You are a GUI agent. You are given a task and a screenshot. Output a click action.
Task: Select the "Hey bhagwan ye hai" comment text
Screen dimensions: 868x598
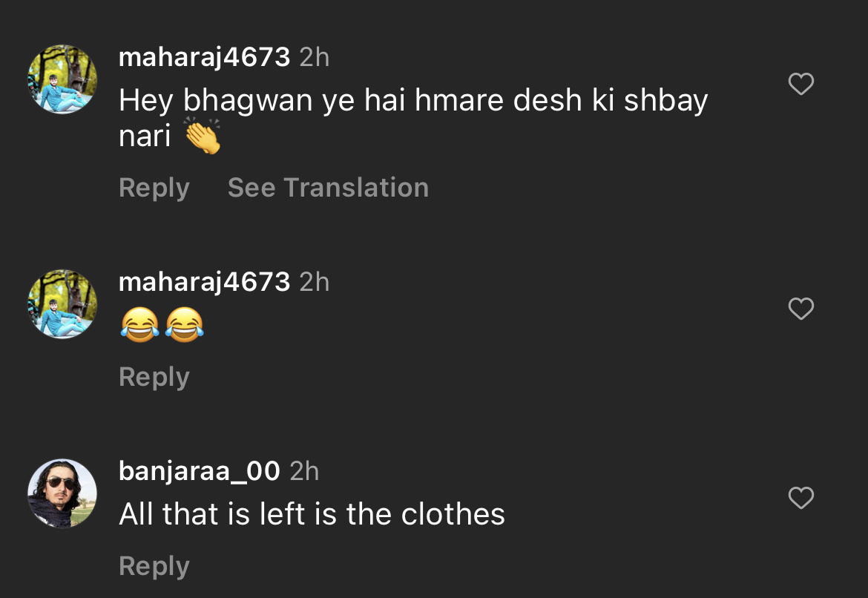pos(412,102)
